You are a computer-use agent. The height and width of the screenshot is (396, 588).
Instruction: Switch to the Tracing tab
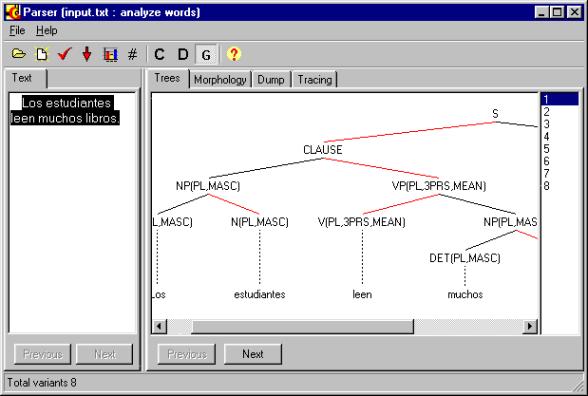pos(315,80)
